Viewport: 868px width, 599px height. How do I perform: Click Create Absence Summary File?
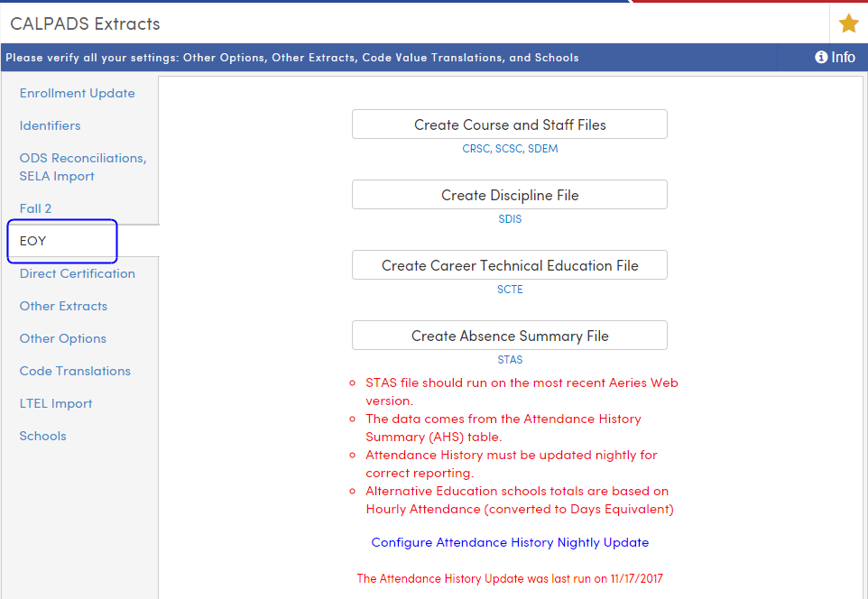509,335
